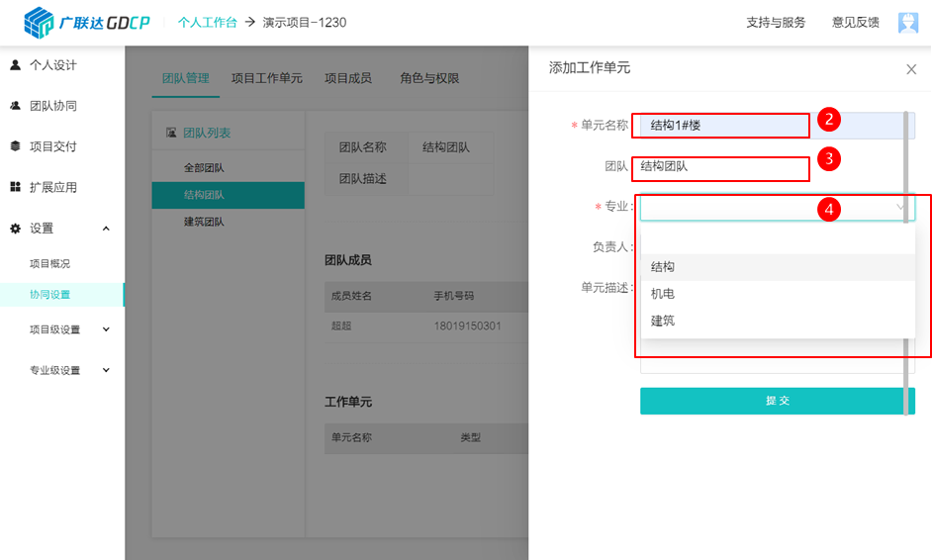Expand the 专业级设置 chevron

tap(106, 370)
